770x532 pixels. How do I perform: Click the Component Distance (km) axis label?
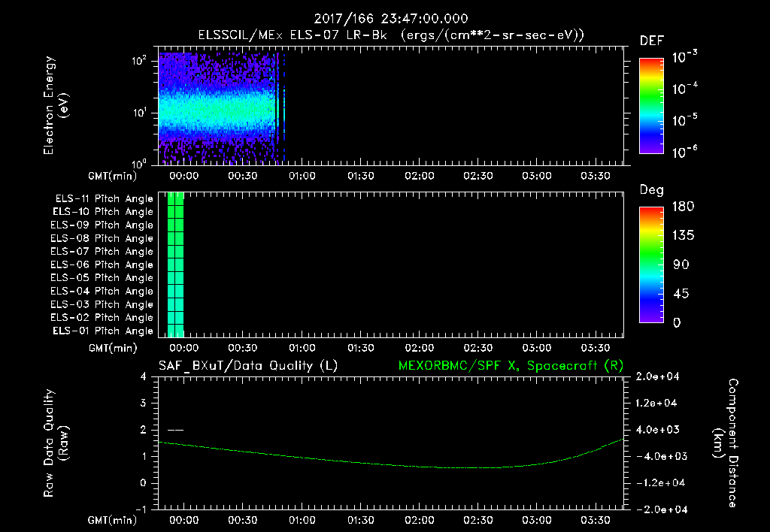726,443
